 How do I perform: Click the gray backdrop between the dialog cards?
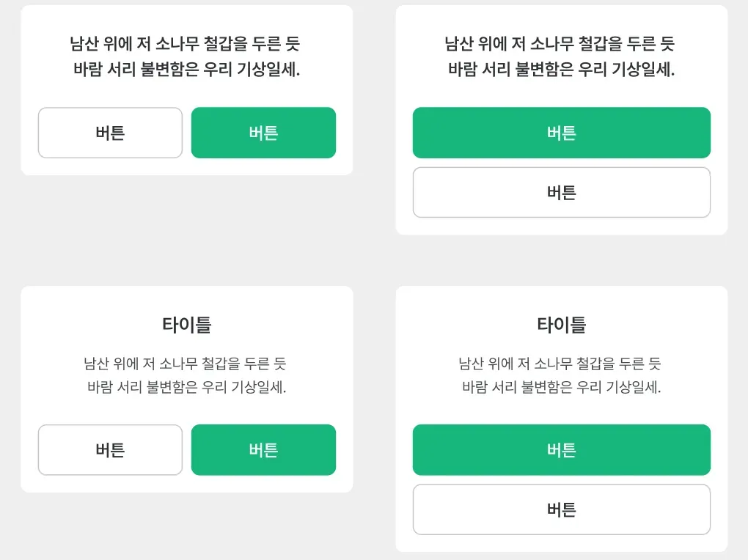tap(374, 260)
